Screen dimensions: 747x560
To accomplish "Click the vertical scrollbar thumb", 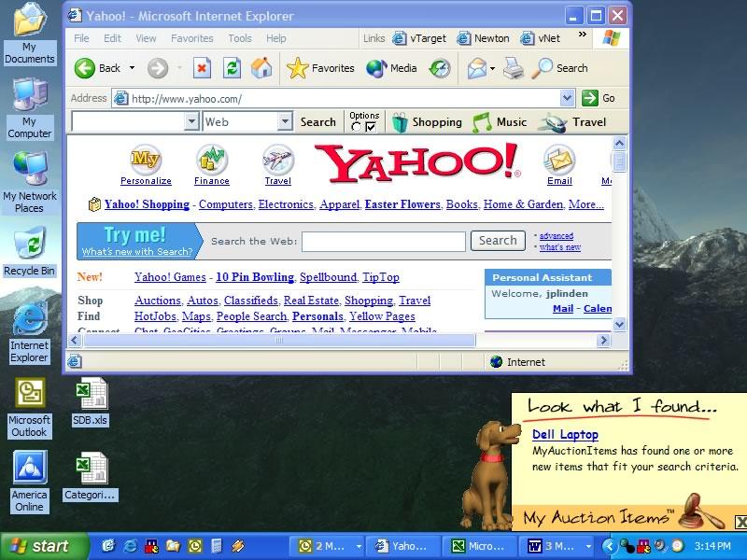I will click(619, 162).
